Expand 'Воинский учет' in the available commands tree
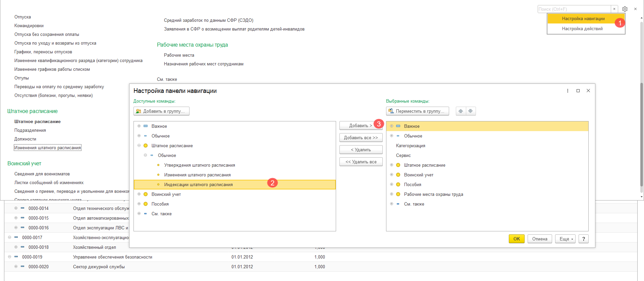Viewport: 644px width, 281px height. tap(139, 194)
